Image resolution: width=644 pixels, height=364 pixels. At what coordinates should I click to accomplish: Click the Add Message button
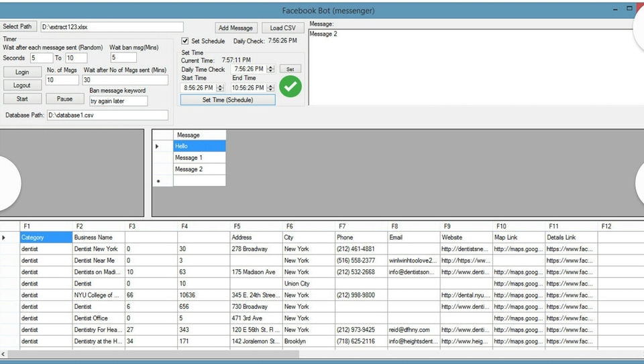coord(235,28)
